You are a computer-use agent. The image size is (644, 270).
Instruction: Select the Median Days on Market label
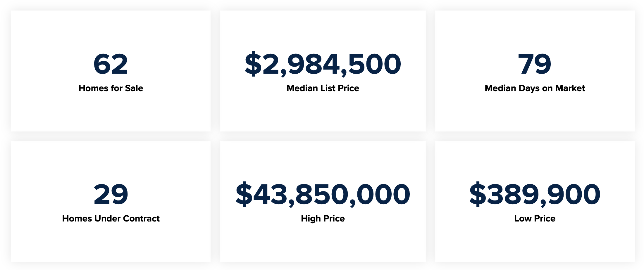click(x=535, y=88)
